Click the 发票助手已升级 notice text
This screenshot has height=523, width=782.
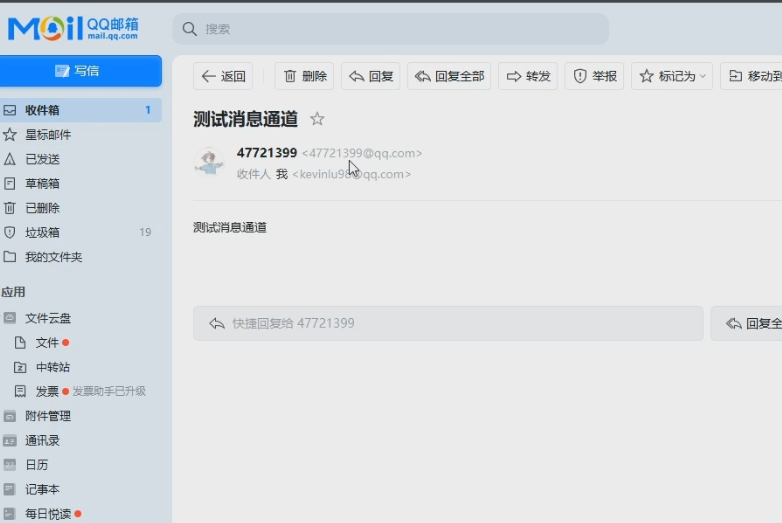click(x=109, y=391)
